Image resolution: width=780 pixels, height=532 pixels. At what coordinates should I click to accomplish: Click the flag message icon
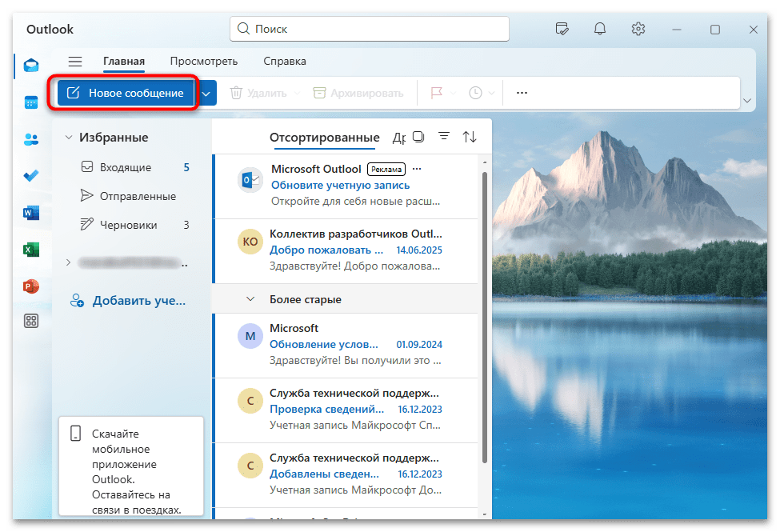coord(436,93)
